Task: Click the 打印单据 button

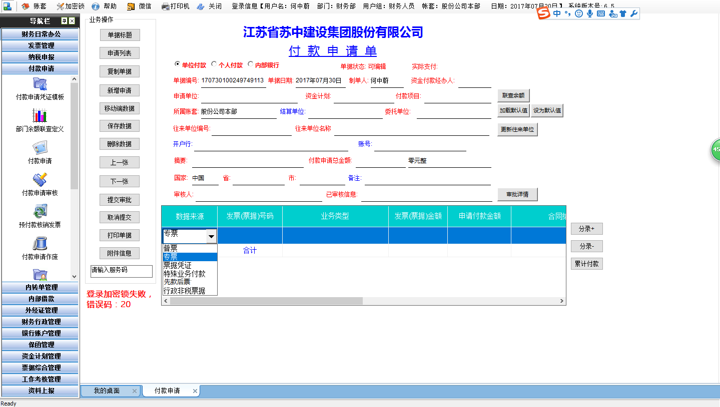Action: coord(119,235)
